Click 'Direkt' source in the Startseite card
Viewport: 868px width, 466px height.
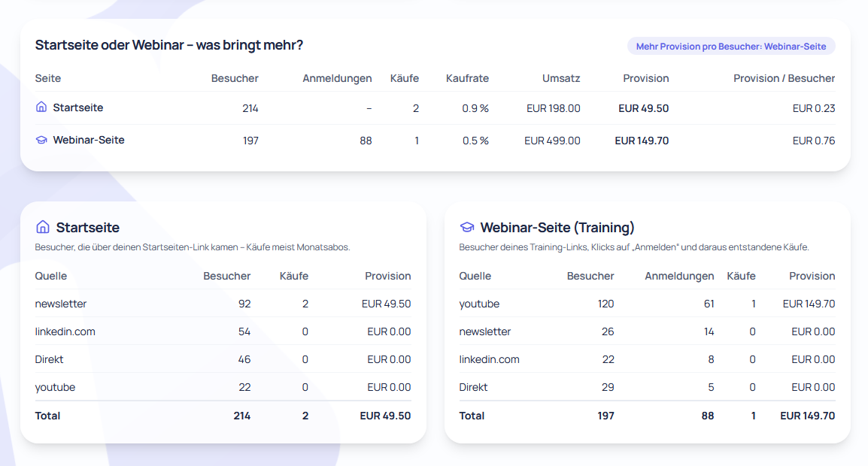pos(50,359)
